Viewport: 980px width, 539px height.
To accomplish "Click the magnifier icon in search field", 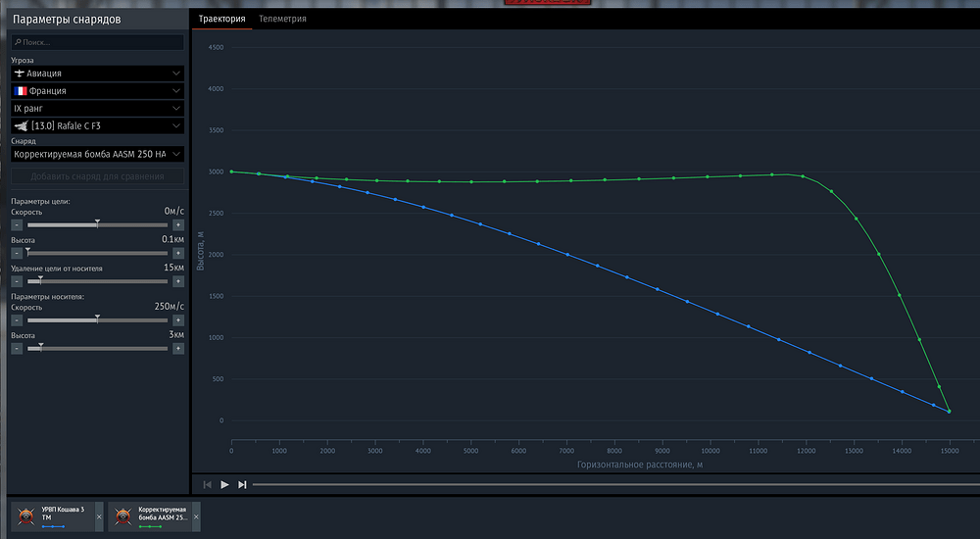I will (x=18, y=42).
